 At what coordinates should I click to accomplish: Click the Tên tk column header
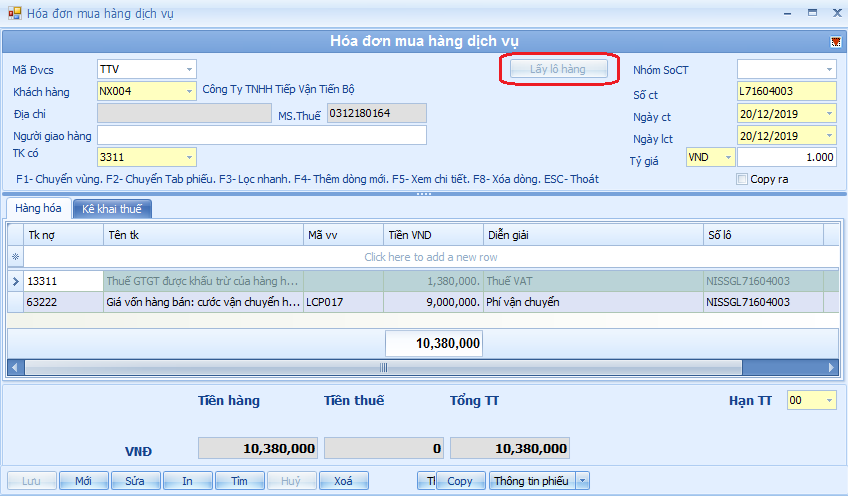click(203, 235)
